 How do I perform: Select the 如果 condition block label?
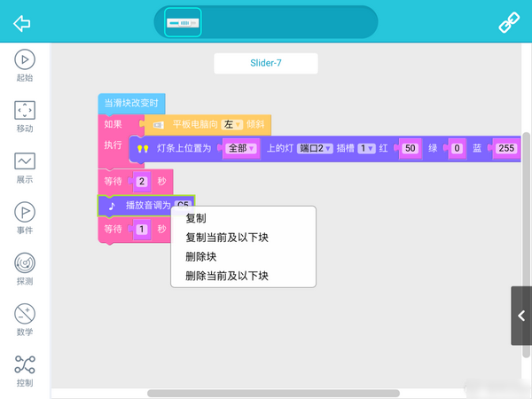[113, 124]
